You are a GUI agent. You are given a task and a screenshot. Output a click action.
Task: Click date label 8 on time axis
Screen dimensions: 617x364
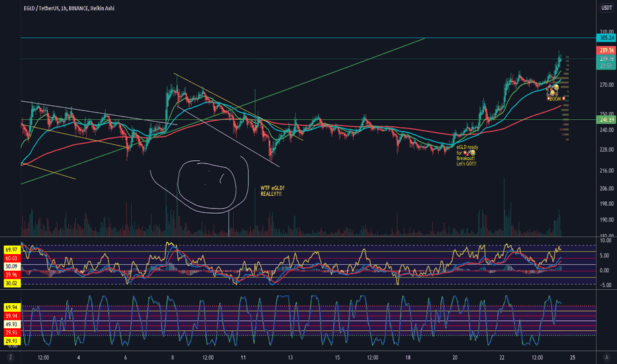172,357
